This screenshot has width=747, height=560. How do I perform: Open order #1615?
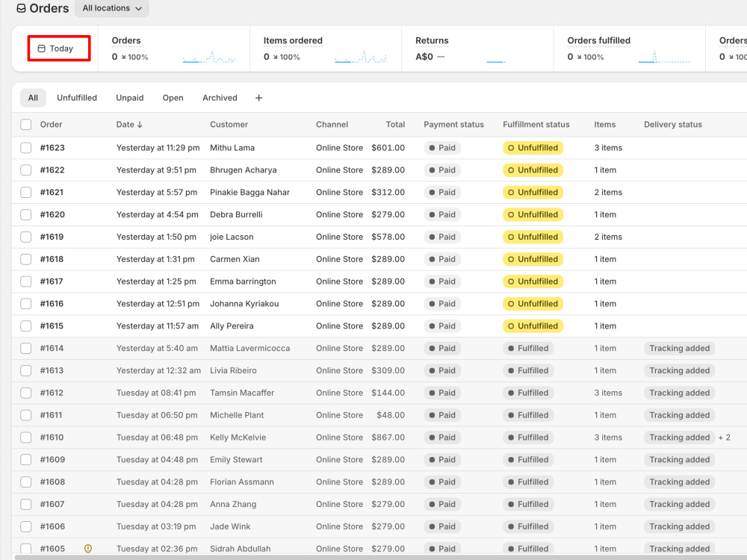52,326
